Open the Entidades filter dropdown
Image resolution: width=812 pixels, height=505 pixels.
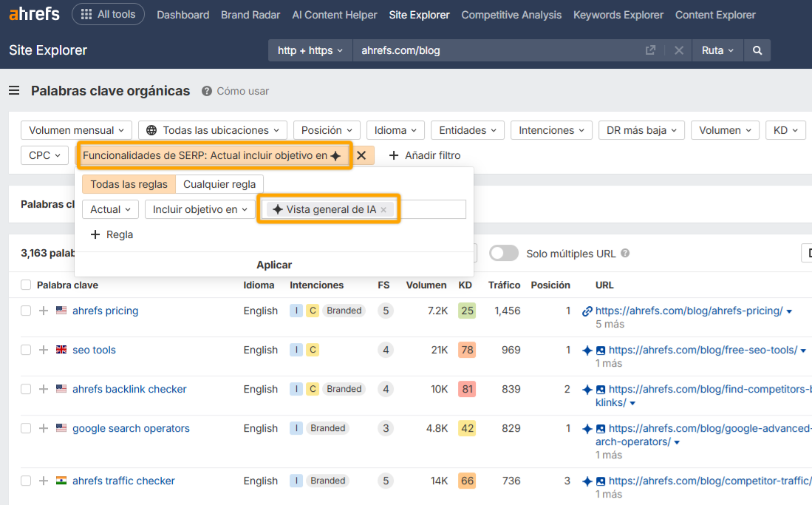click(x=468, y=130)
